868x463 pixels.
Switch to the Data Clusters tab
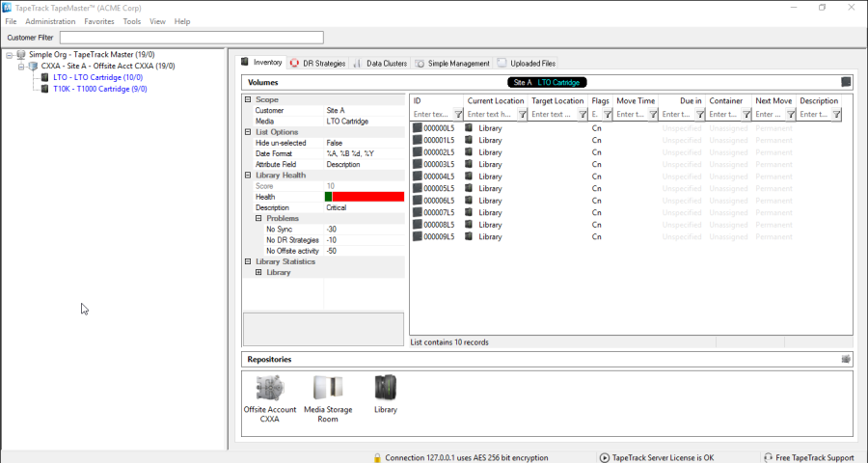[x=380, y=63]
